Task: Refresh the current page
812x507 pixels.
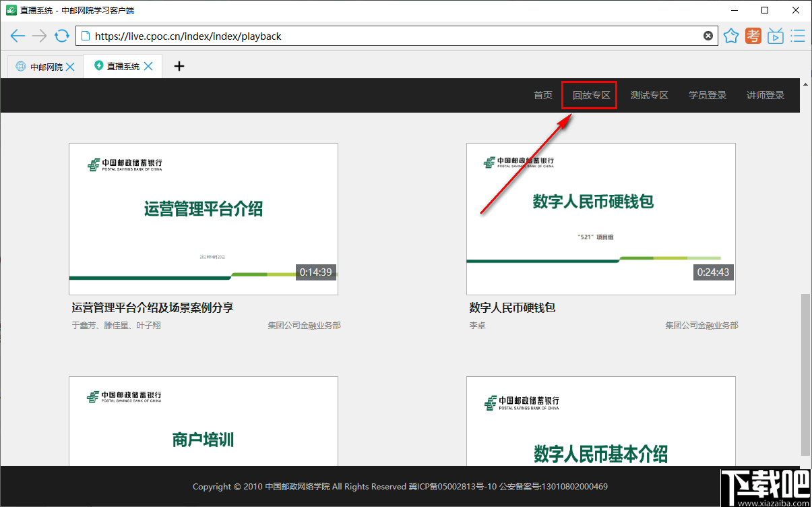Action: coord(62,36)
